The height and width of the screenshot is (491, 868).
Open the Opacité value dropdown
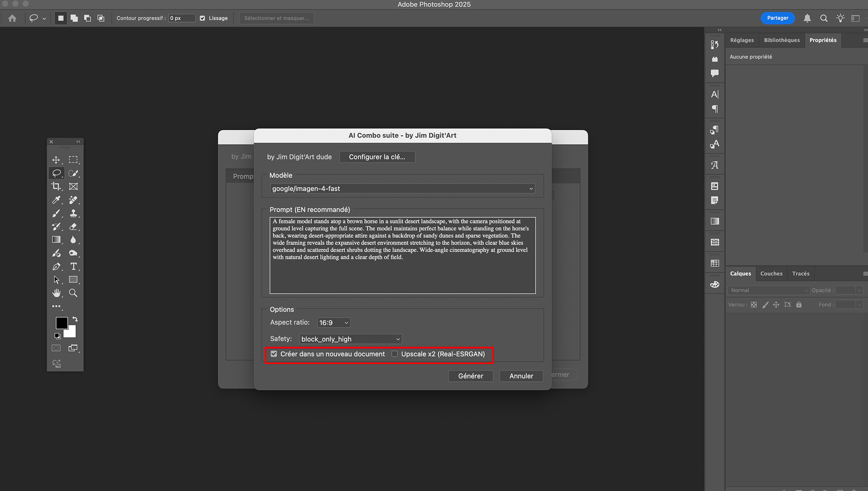859,290
